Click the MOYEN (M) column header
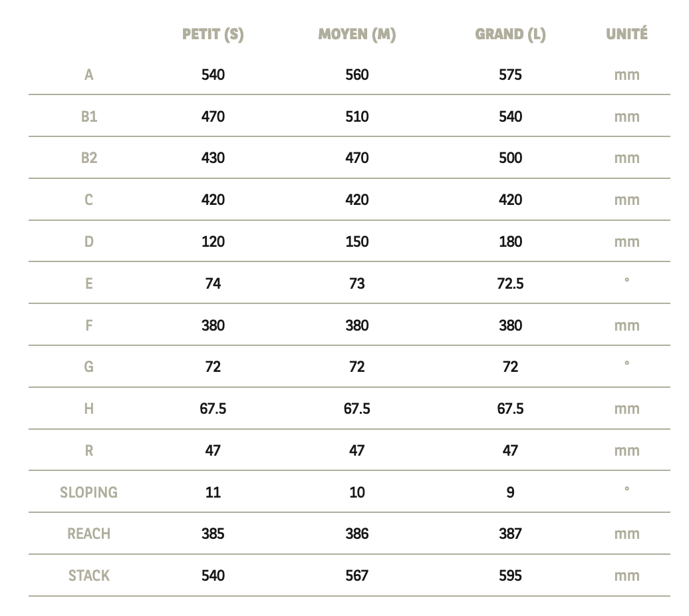Image resolution: width=689 pixels, height=616 pixels. click(x=356, y=35)
